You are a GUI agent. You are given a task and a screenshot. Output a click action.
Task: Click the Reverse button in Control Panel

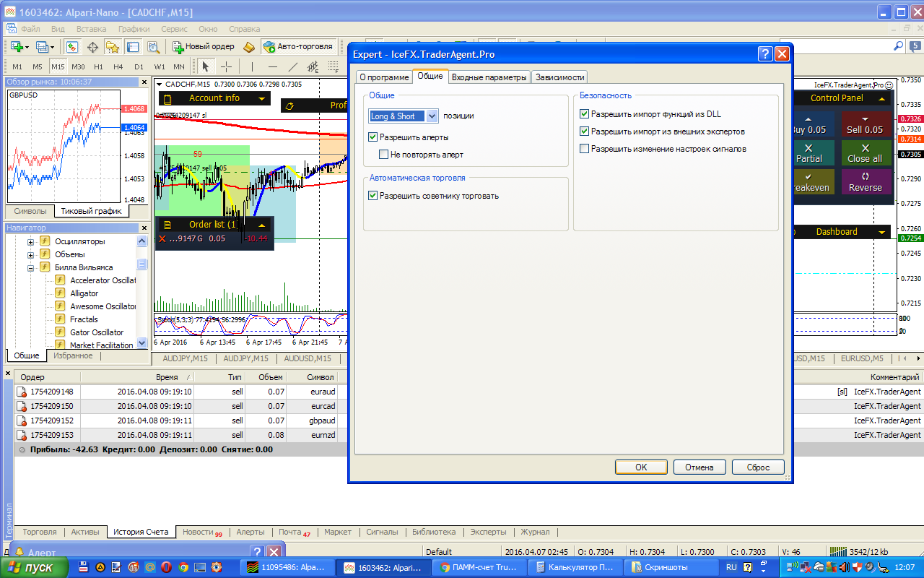pos(865,182)
